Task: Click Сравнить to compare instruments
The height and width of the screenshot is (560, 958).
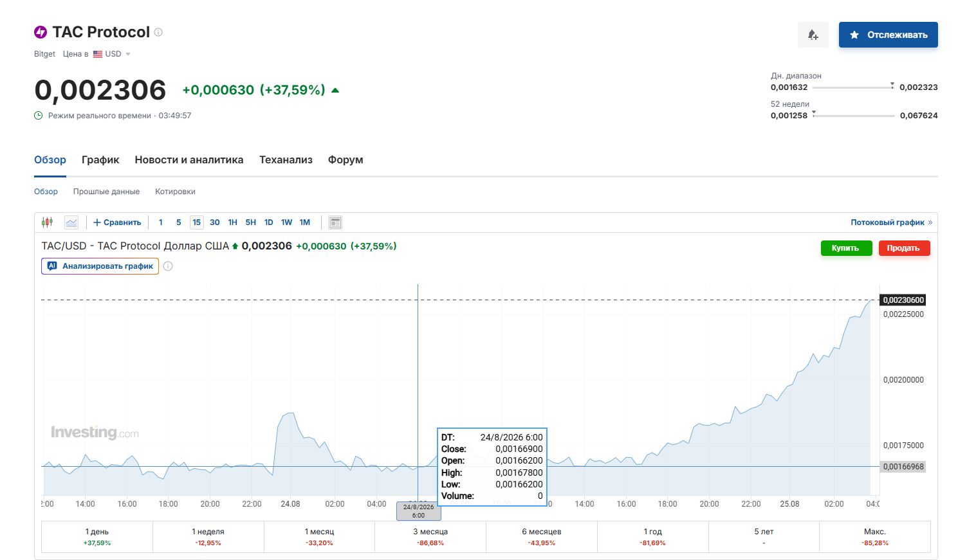Action: click(117, 222)
